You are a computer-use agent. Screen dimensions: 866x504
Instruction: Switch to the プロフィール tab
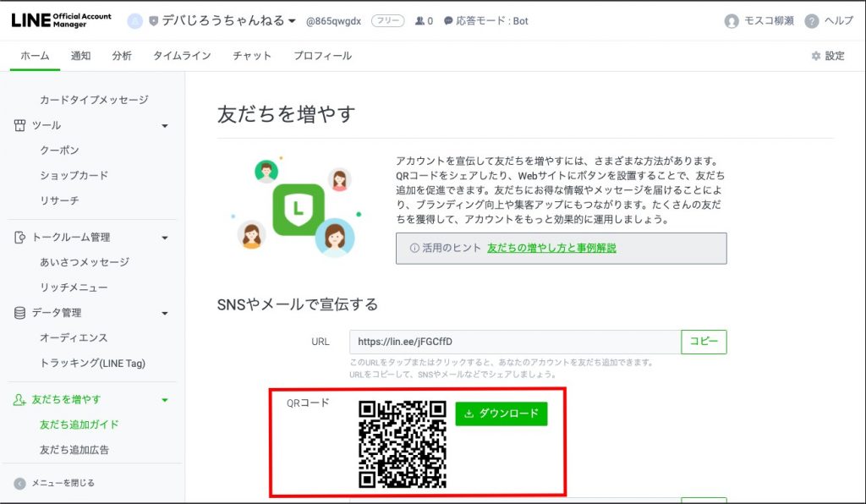323,56
